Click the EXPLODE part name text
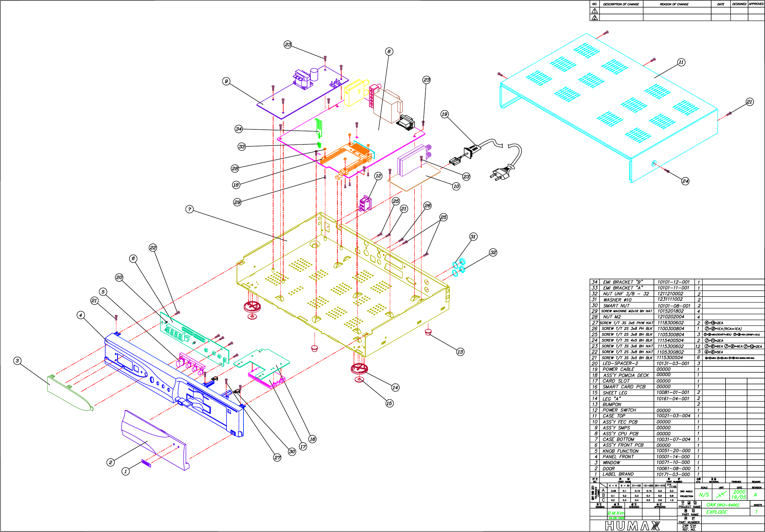Image resolution: width=765 pixels, height=532 pixels. pyautogui.click(x=716, y=512)
